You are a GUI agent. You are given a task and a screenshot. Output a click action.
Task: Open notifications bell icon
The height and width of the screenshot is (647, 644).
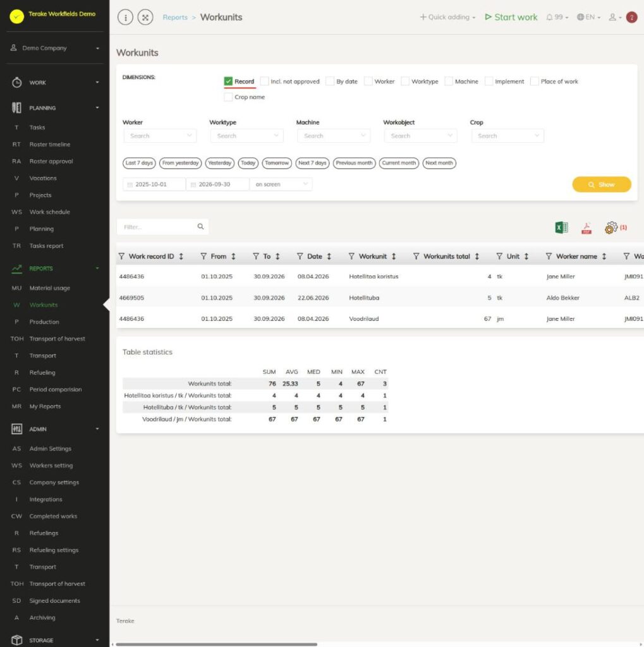click(x=549, y=17)
